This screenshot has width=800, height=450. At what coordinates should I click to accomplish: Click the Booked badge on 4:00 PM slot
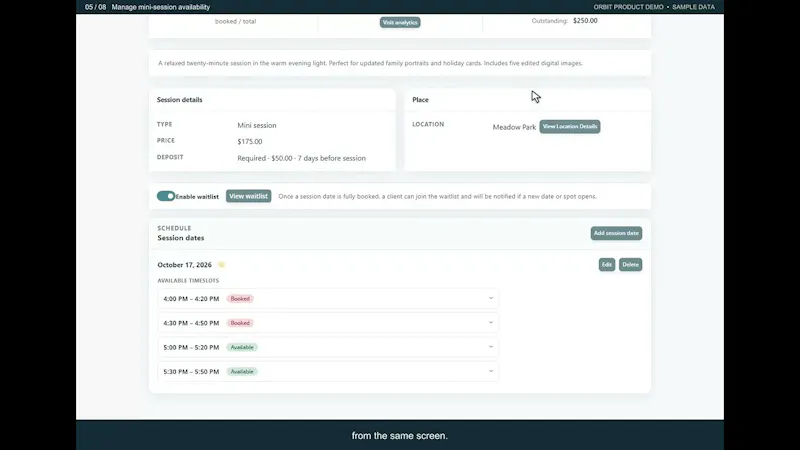[240, 298]
